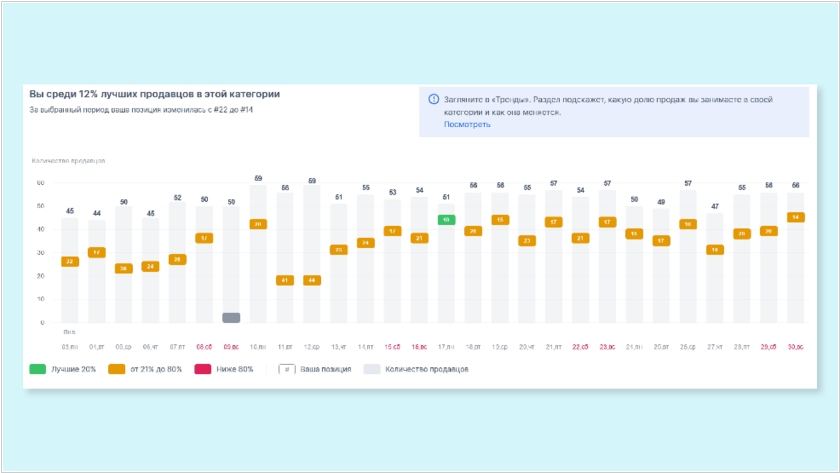
Task: Click the 23 вс date label on axis
Action: [x=607, y=347]
